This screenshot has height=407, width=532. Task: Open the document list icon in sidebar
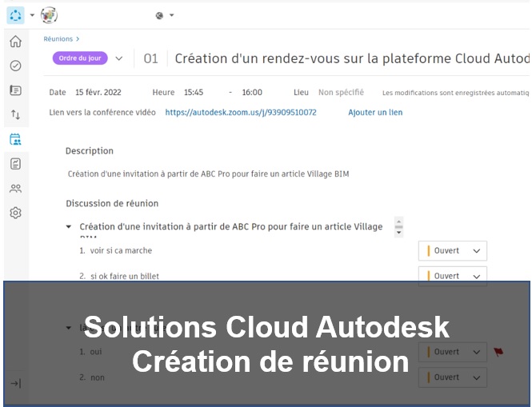tap(16, 90)
